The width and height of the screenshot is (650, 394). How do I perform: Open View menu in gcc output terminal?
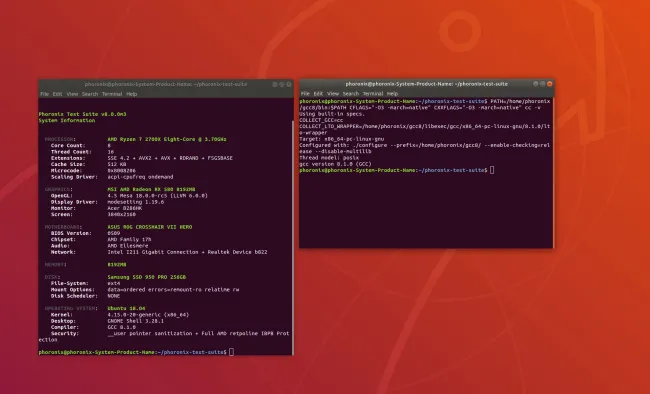point(333,94)
